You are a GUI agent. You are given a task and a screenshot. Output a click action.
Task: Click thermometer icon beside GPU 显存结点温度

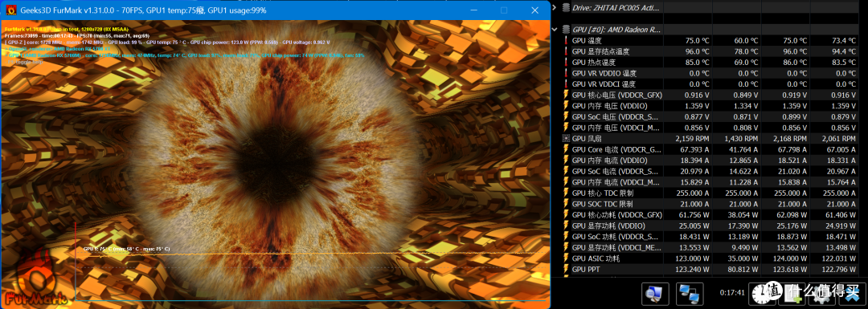567,51
